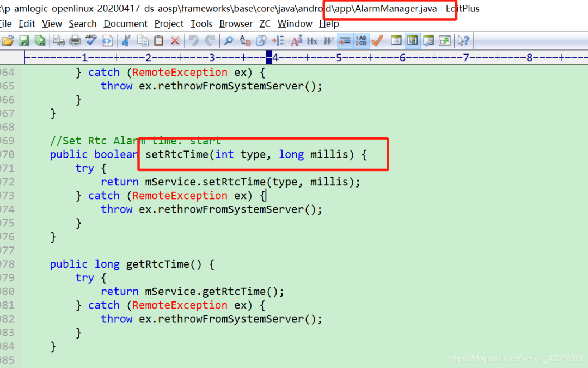Open the Document menu
Screen dimensions: 588x368
coord(126,23)
